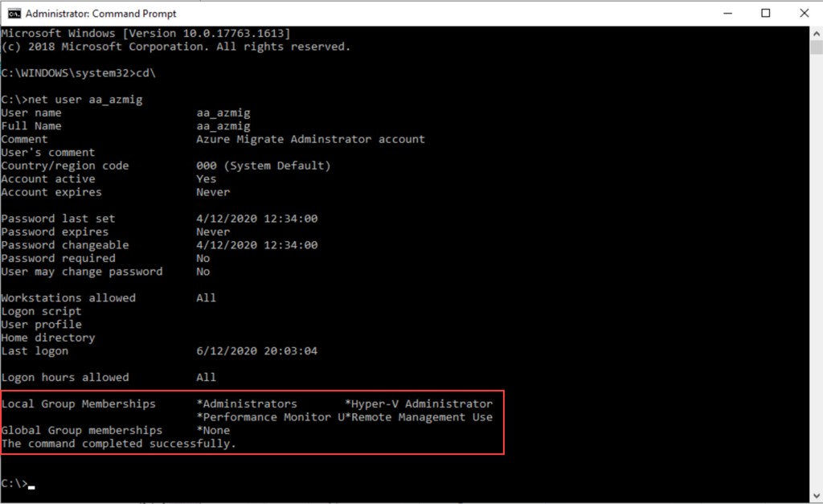Click the Last logon date 6/12/2020 20:03:04
This screenshot has height=504, width=823.
point(256,351)
